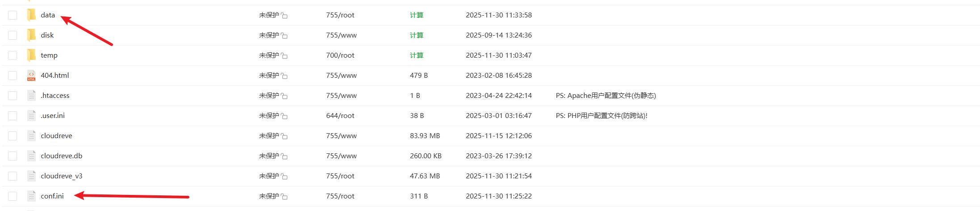Click the cloudreve_v3 file icon
This screenshot has height=211, width=980.
(31, 176)
